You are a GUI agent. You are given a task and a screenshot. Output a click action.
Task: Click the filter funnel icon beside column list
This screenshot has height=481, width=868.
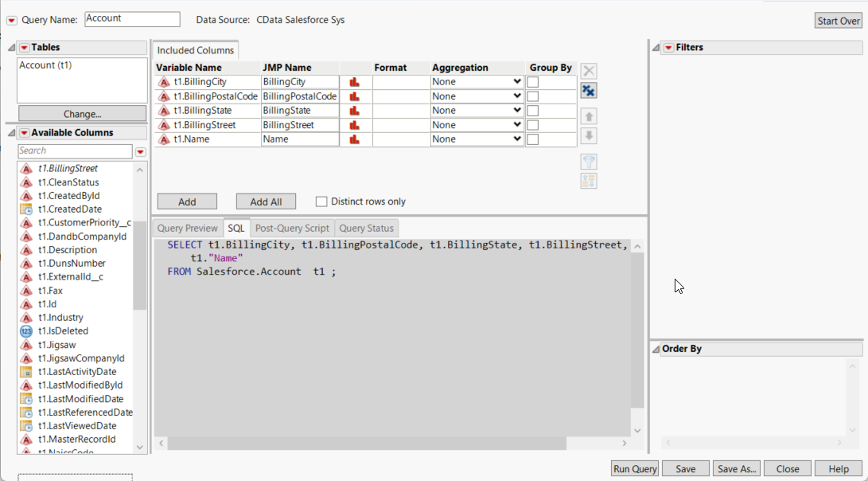coord(588,162)
